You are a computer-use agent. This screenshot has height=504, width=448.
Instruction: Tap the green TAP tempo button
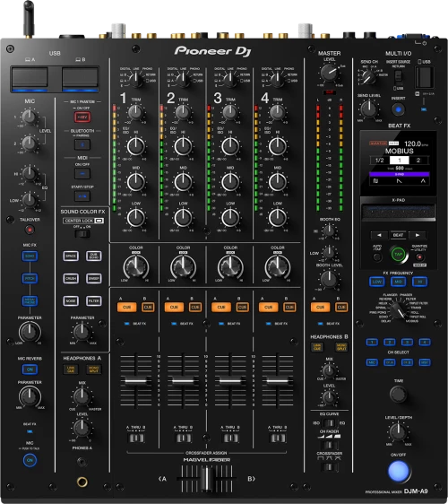(x=398, y=255)
